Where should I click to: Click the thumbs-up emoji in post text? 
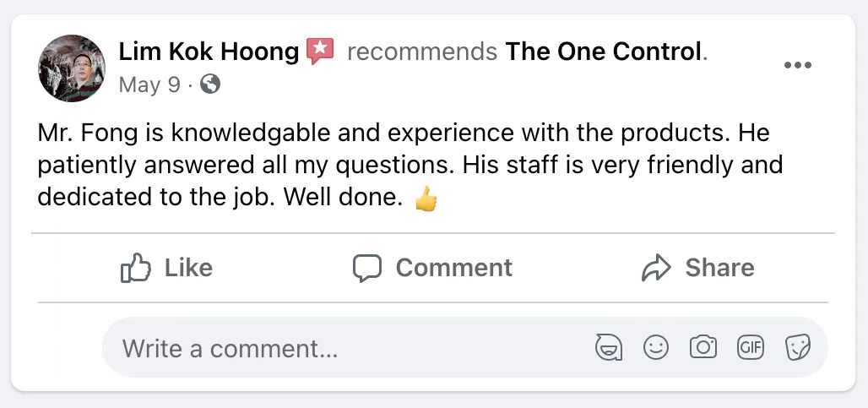point(426,199)
